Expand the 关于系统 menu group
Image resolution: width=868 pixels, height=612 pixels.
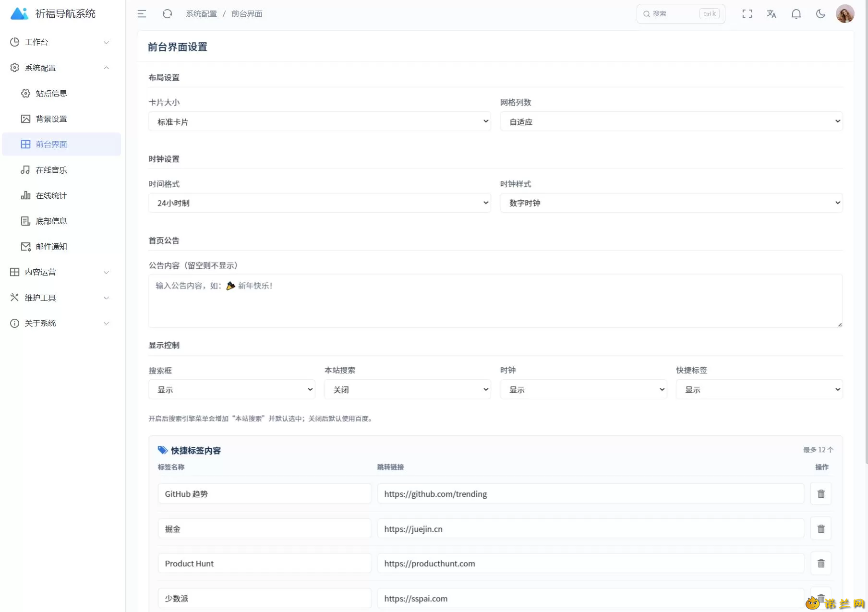pos(61,323)
